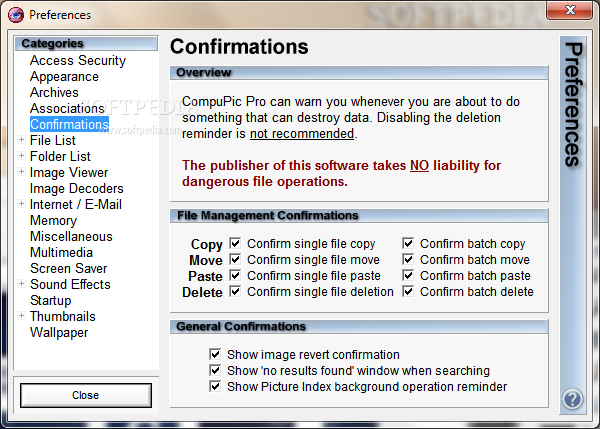
Task: Click the Categories header
Action: 86,43
